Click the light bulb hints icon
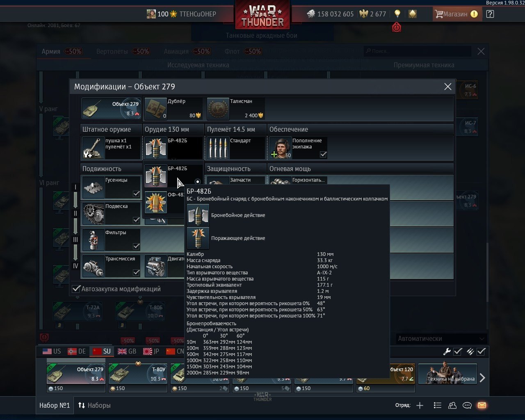This screenshot has width=525, height=420. pyautogui.click(x=397, y=14)
